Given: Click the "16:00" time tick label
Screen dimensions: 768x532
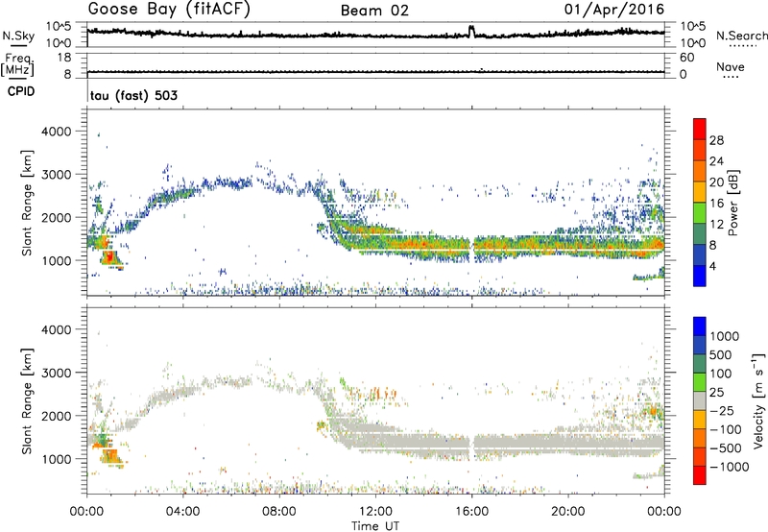Looking at the screenshot, I should tap(471, 512).
